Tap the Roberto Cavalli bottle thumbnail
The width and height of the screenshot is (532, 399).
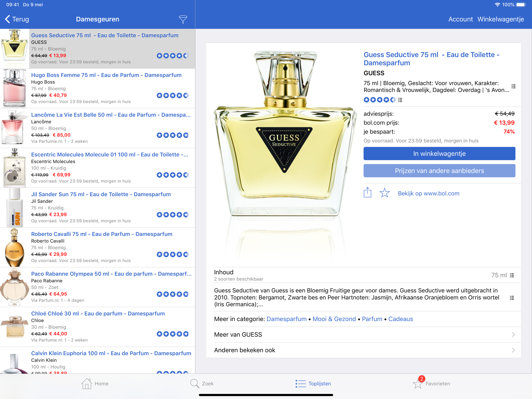tap(15, 247)
